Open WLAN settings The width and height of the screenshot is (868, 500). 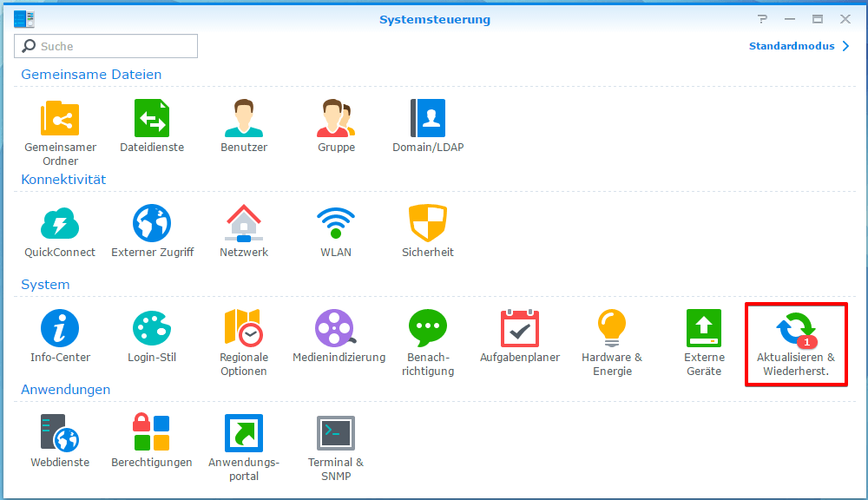point(336,223)
